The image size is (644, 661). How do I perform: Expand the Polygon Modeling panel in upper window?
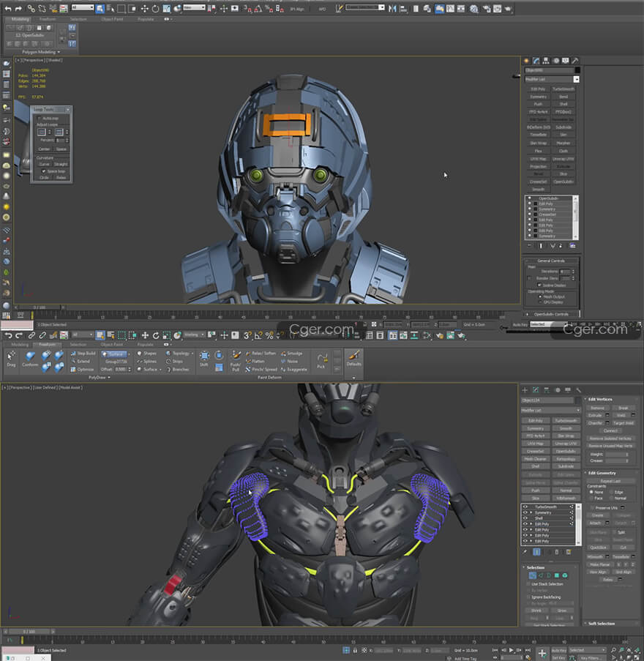41,52
